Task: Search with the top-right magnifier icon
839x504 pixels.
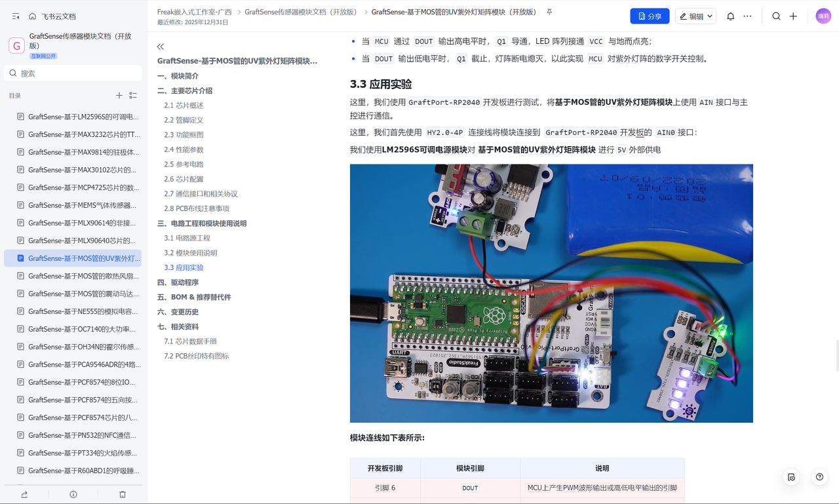Action: click(x=776, y=16)
